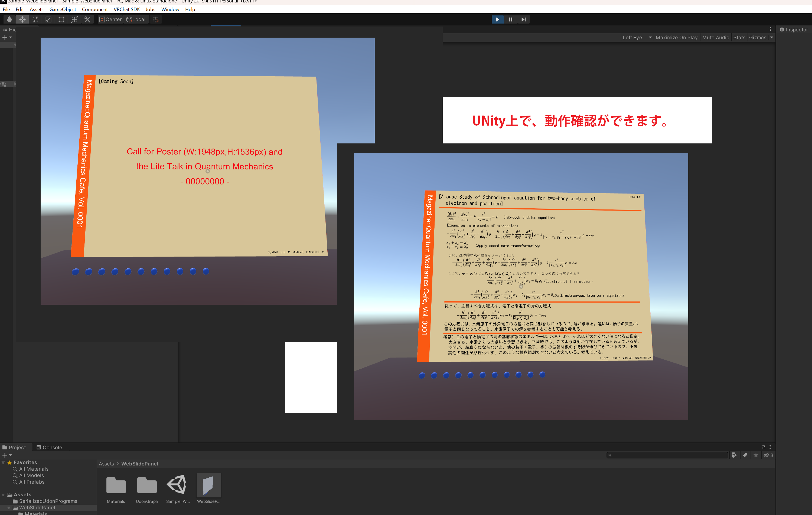Select the Rect Transform tool
The height and width of the screenshot is (515, 812).
pyautogui.click(x=61, y=19)
